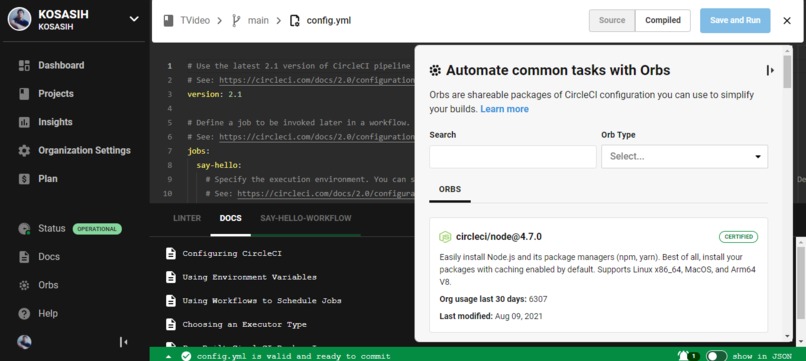The image size is (806, 361).
Task: Open the Docs page icon
Action: [x=24, y=257]
